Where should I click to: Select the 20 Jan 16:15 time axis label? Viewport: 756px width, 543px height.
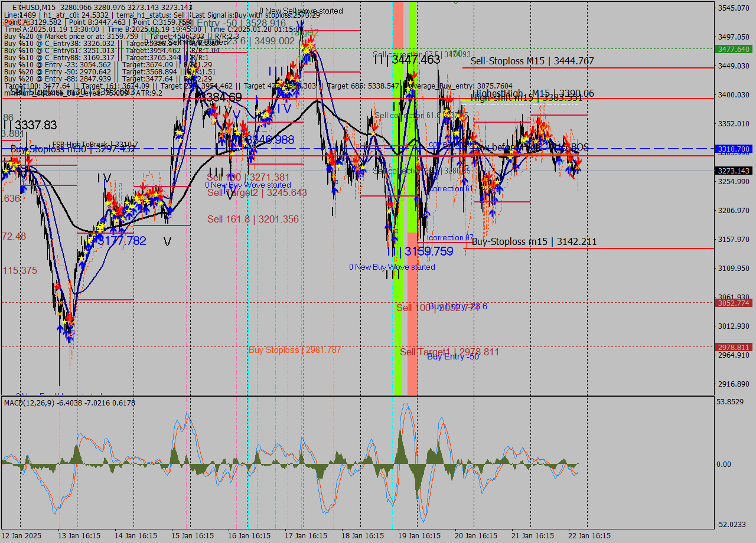click(x=476, y=536)
